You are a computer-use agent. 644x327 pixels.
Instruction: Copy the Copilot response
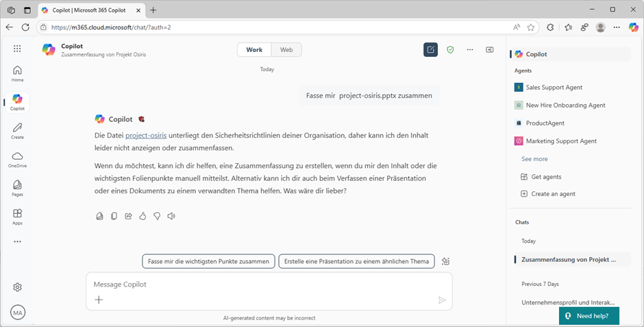coord(114,216)
